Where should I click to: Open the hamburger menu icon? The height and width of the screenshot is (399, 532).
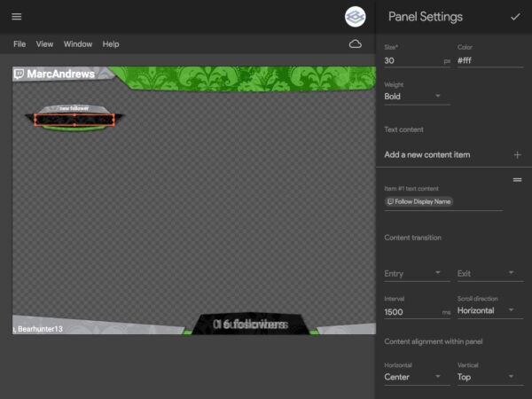(x=16, y=17)
